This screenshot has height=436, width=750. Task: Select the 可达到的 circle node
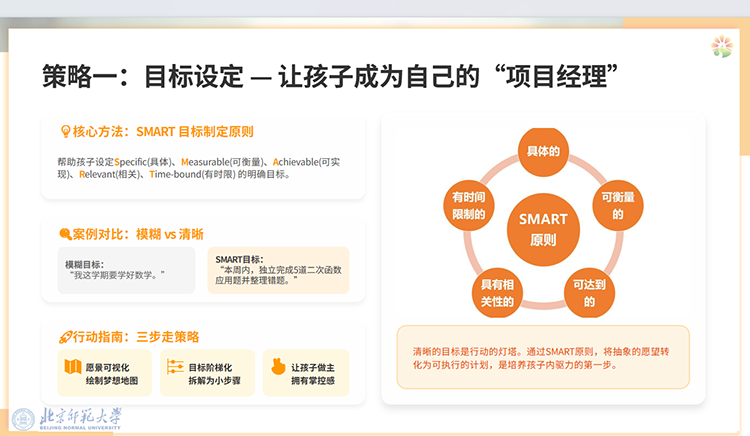pyautogui.click(x=588, y=292)
